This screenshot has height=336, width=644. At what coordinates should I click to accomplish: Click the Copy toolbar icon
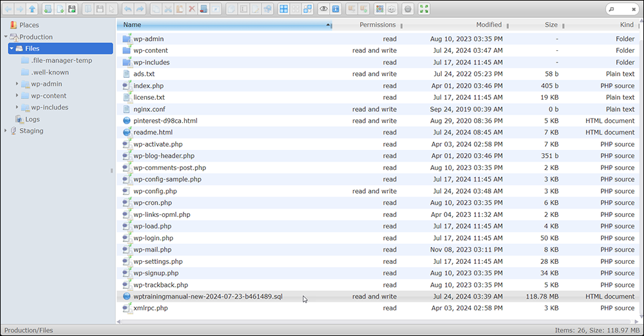coord(156,8)
